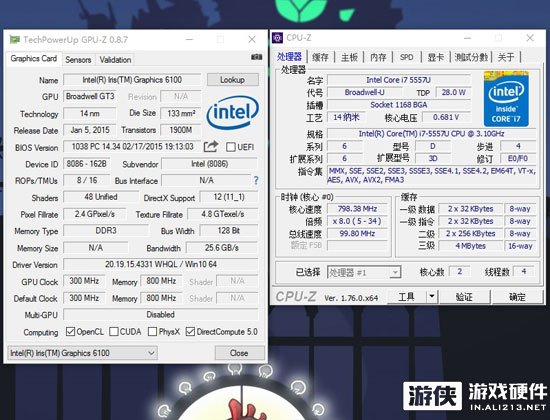Viewport: 550px width, 420px height.
Task: Click the 确定 button in CPU-Z
Action: click(x=517, y=297)
